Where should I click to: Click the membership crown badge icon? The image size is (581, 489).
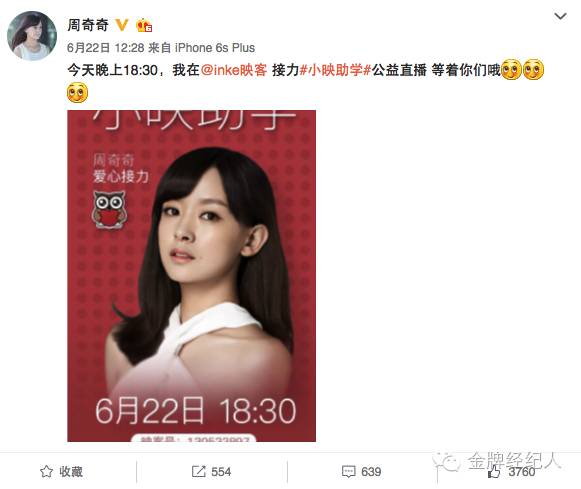144,25
